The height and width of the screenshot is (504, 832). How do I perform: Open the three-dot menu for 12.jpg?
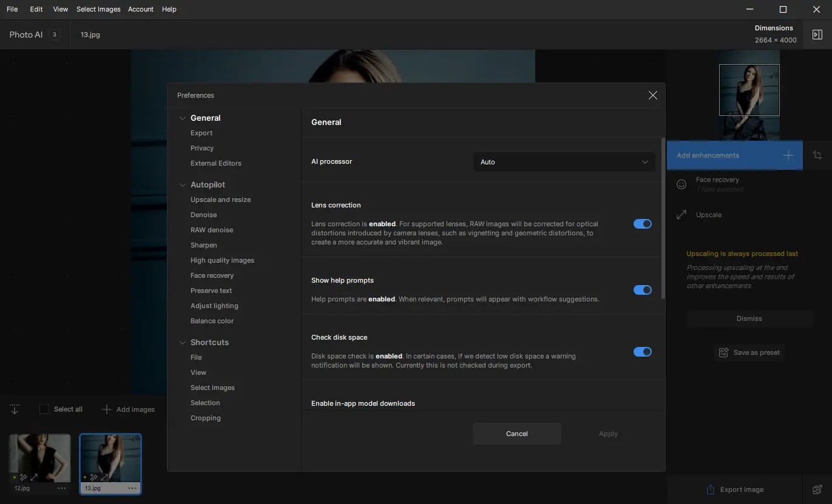coord(62,488)
